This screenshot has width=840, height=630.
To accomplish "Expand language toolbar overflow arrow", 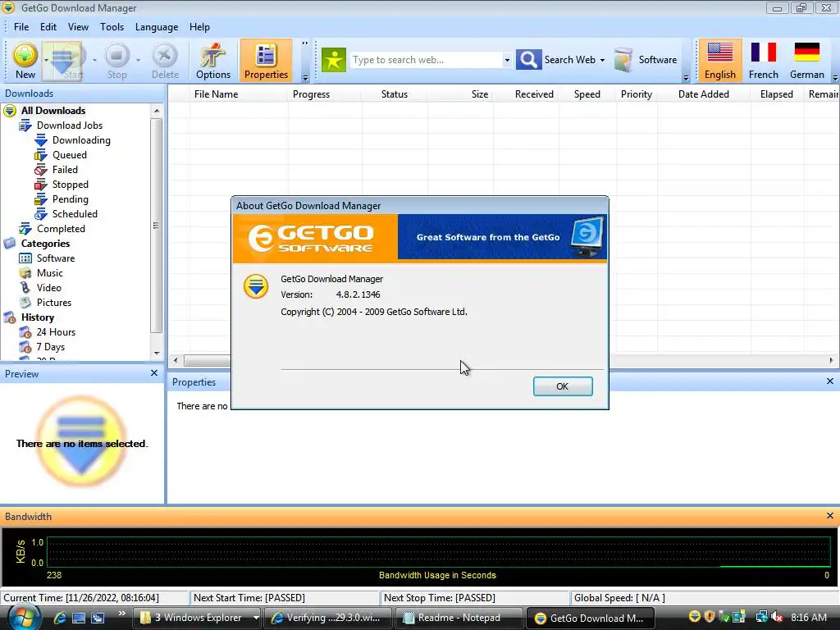I will 835,78.
